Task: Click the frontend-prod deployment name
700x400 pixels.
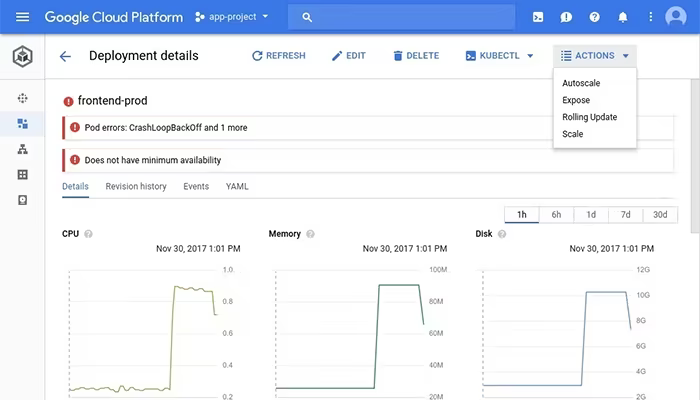Action: [x=112, y=101]
